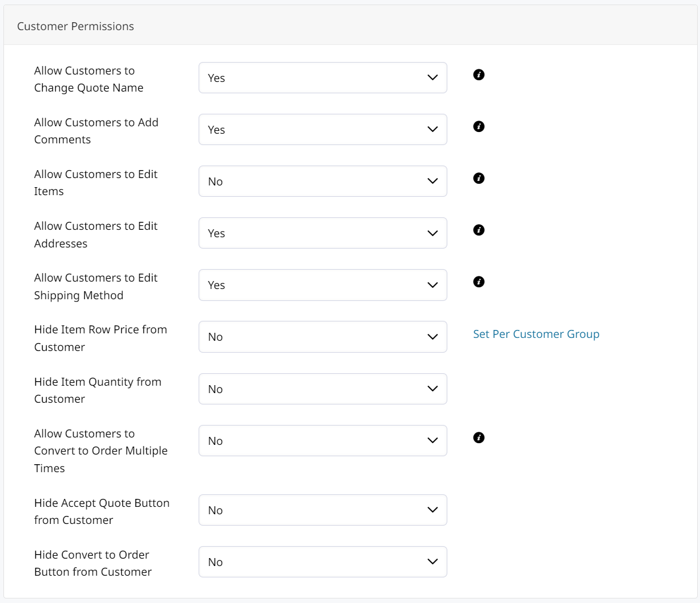Click info icon for Change Quote Name

pyautogui.click(x=479, y=75)
